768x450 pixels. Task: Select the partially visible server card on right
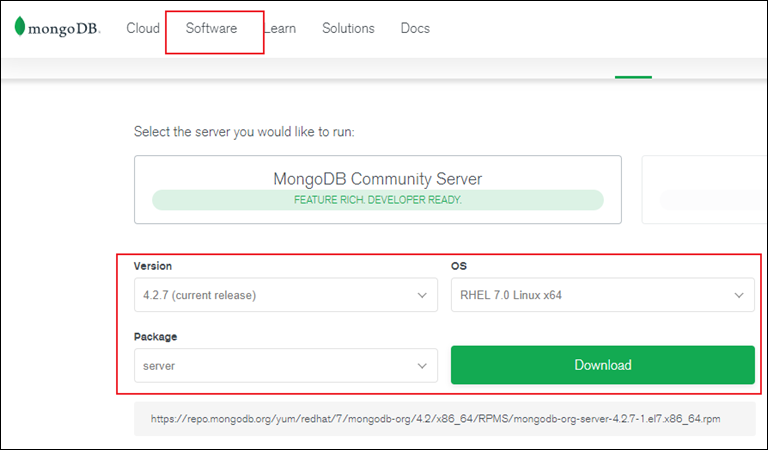point(704,189)
